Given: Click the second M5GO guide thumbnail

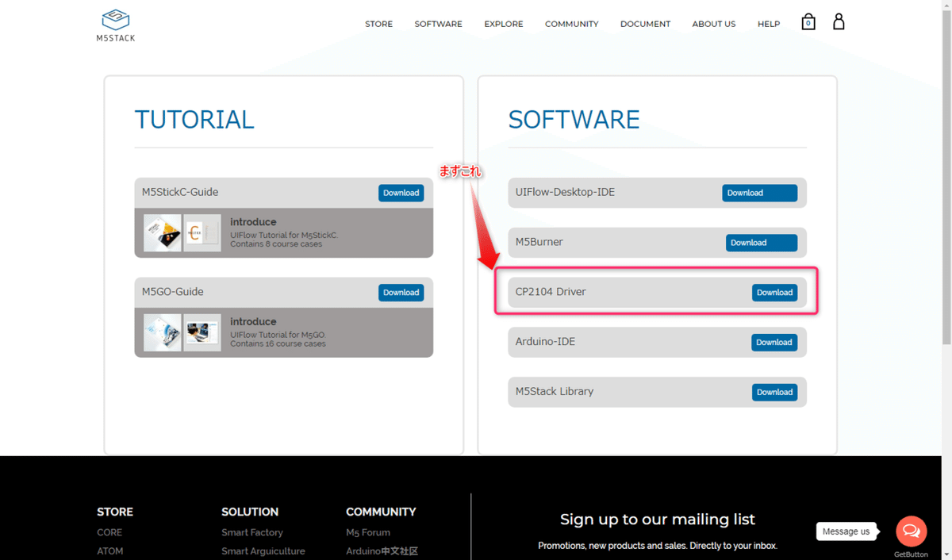Looking at the screenshot, I should click(202, 333).
